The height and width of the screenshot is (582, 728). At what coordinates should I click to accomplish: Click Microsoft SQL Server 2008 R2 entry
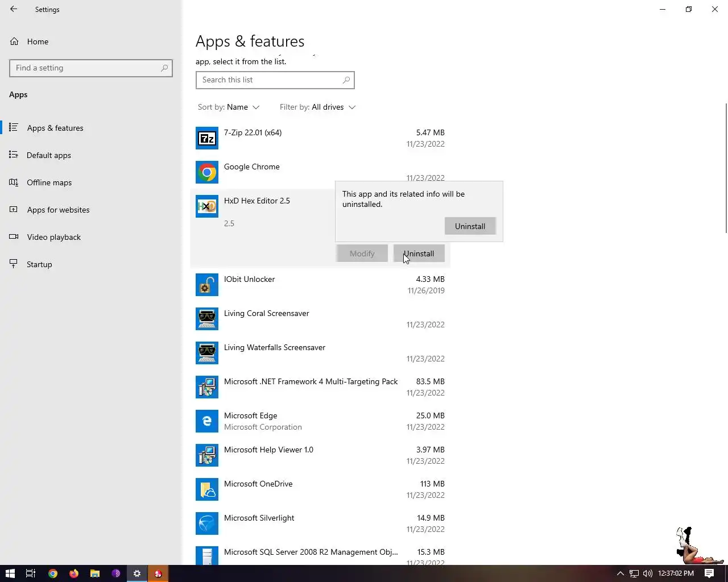point(311,552)
